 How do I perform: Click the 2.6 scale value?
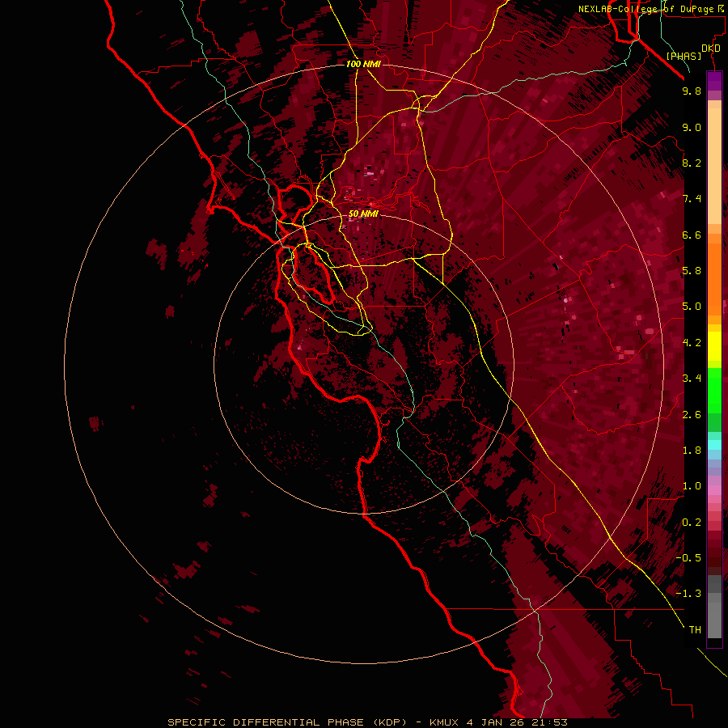(x=692, y=415)
